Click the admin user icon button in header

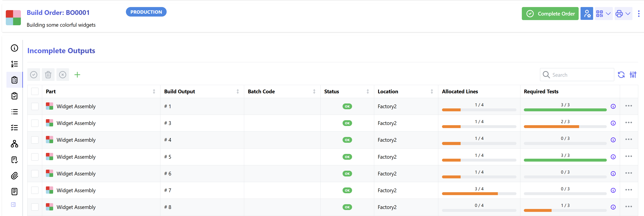coord(587,13)
